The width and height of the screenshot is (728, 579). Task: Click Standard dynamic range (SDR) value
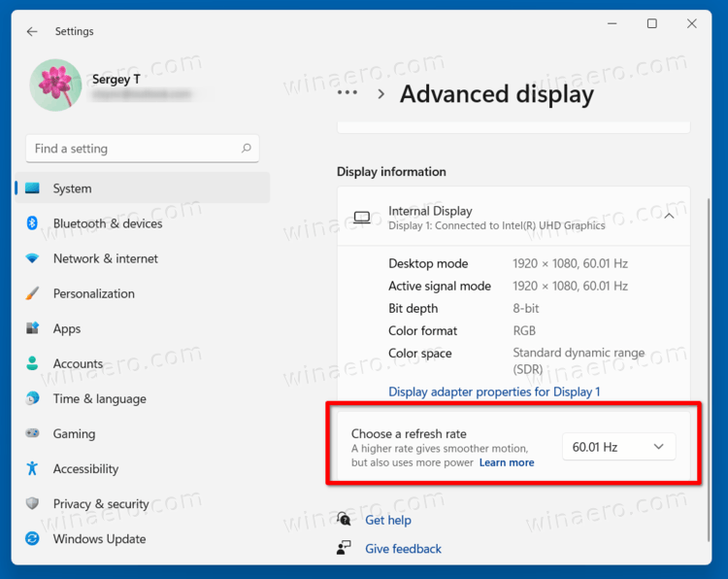(x=579, y=361)
